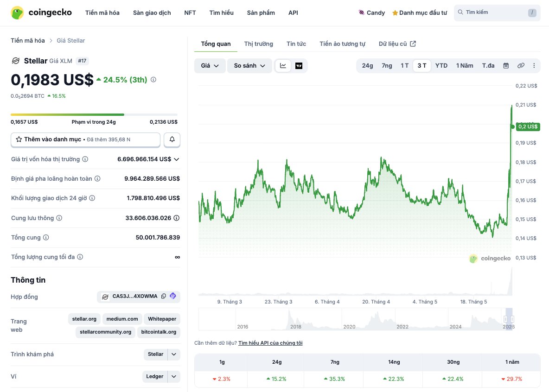Switch to the Tin tức tab
The height and width of the screenshot is (392, 549).
click(296, 44)
